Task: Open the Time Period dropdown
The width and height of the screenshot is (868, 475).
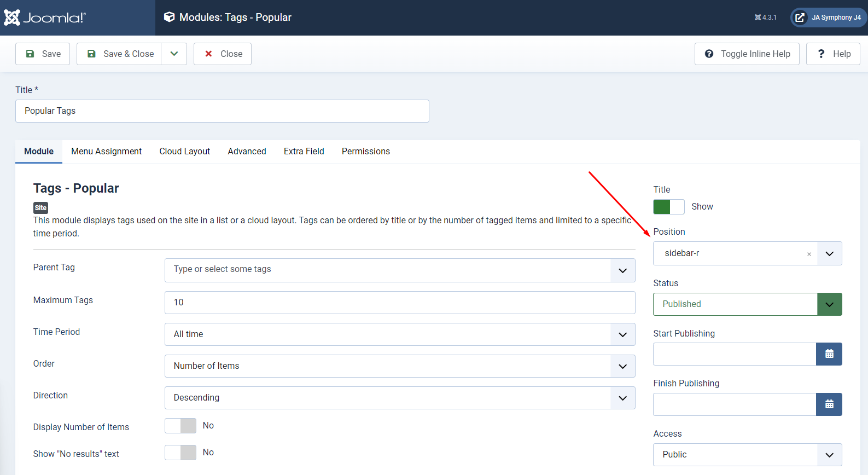Action: [399, 334]
